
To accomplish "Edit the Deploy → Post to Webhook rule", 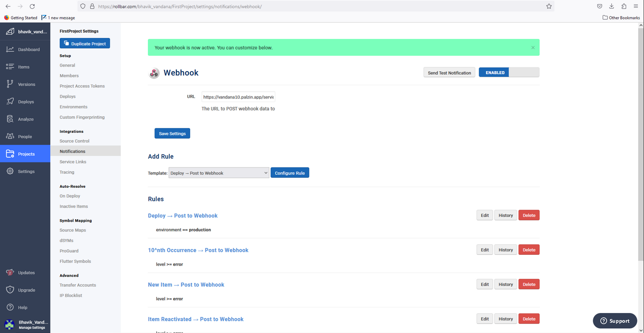I will 485,215.
